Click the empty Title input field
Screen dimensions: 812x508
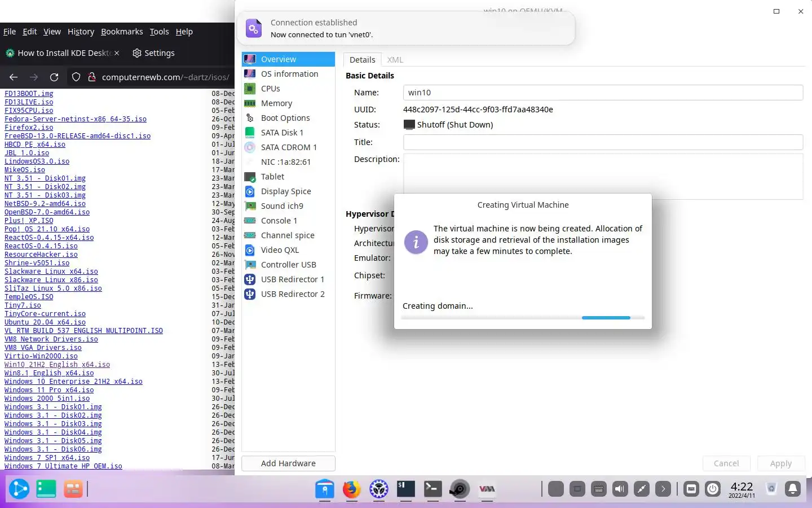[603, 142]
